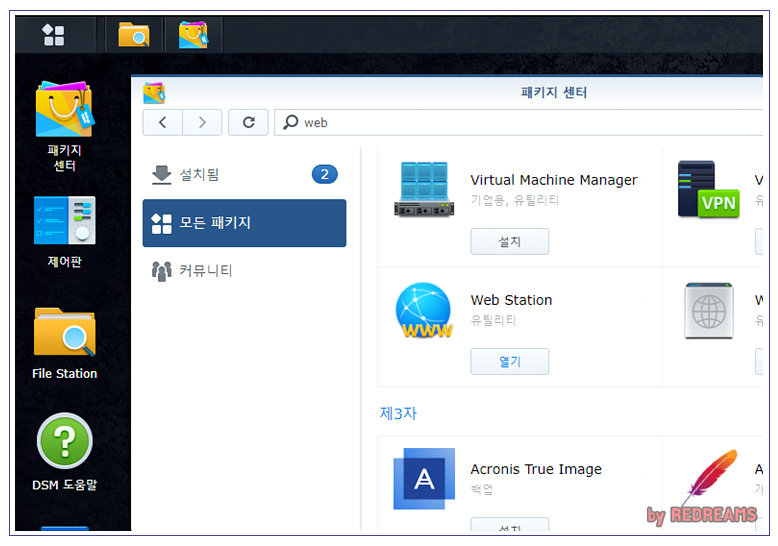Go forward with the right arrow button
This screenshot has height=546, width=778.
click(202, 122)
